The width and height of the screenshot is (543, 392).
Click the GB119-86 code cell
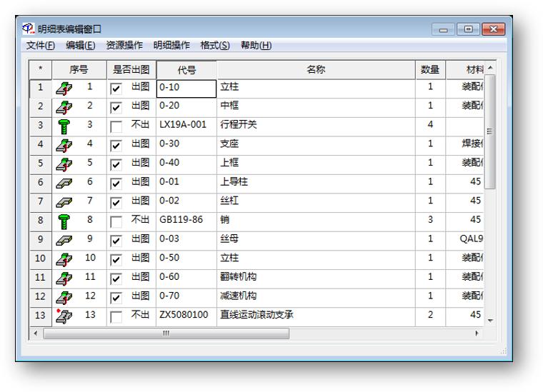click(x=186, y=222)
